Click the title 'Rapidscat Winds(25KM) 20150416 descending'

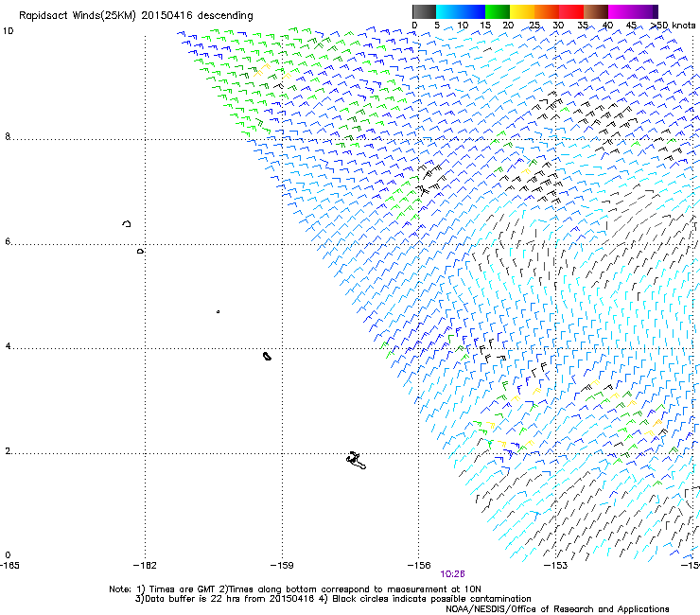click(x=135, y=16)
